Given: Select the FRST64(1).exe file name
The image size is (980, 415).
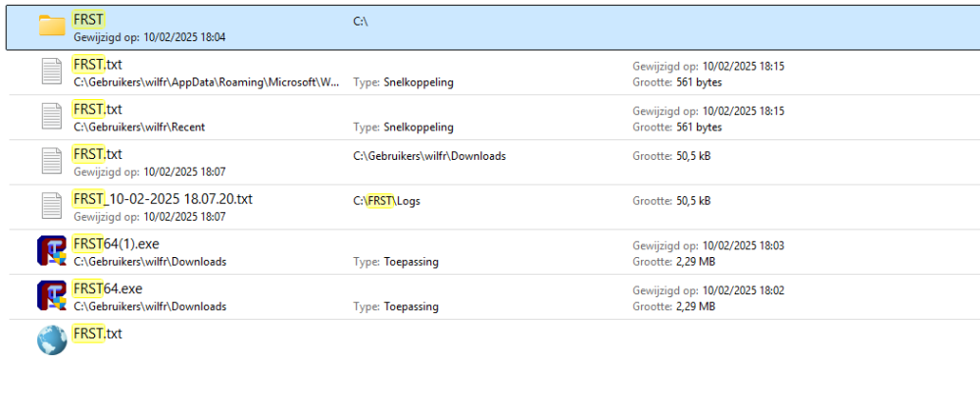Looking at the screenshot, I should (x=116, y=244).
